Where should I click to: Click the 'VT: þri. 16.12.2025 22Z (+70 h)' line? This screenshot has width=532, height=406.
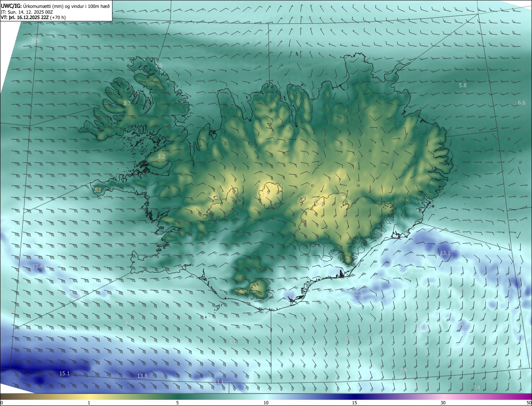coord(33,17)
